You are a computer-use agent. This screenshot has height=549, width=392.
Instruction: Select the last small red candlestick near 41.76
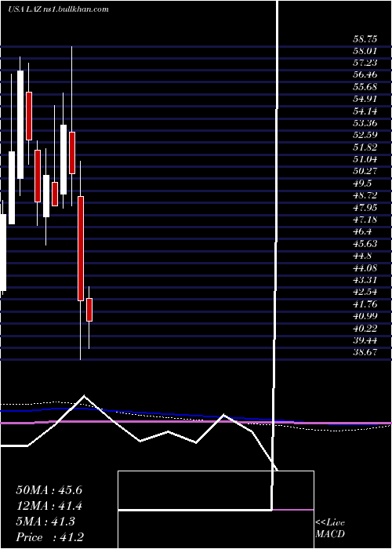click(x=89, y=310)
